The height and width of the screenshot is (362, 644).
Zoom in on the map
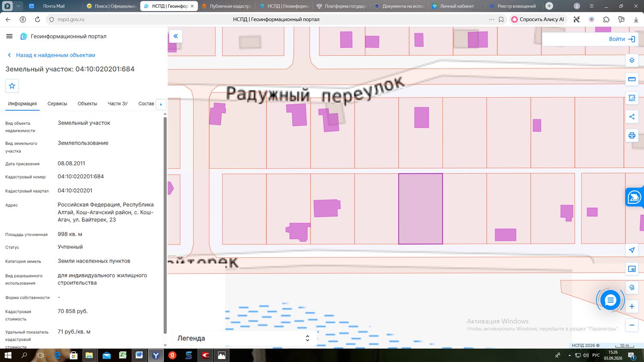point(632,306)
